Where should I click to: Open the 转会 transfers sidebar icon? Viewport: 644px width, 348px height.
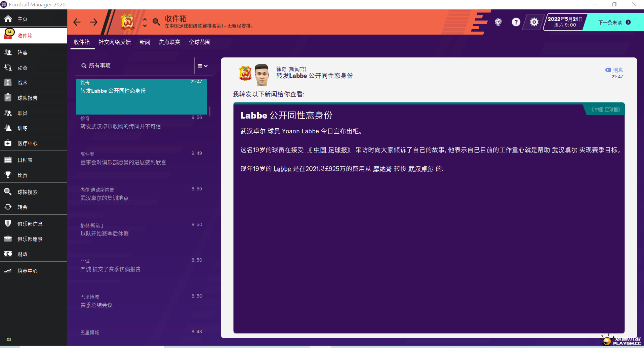coord(8,207)
